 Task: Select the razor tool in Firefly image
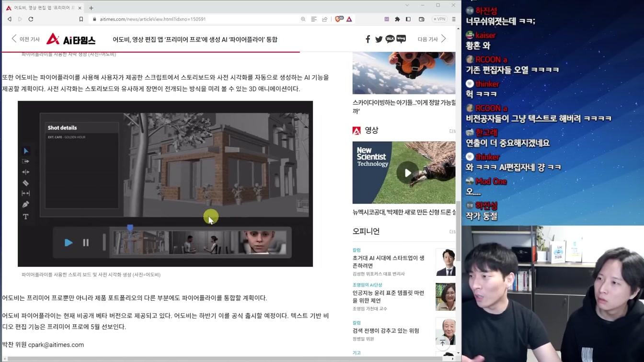(x=26, y=183)
